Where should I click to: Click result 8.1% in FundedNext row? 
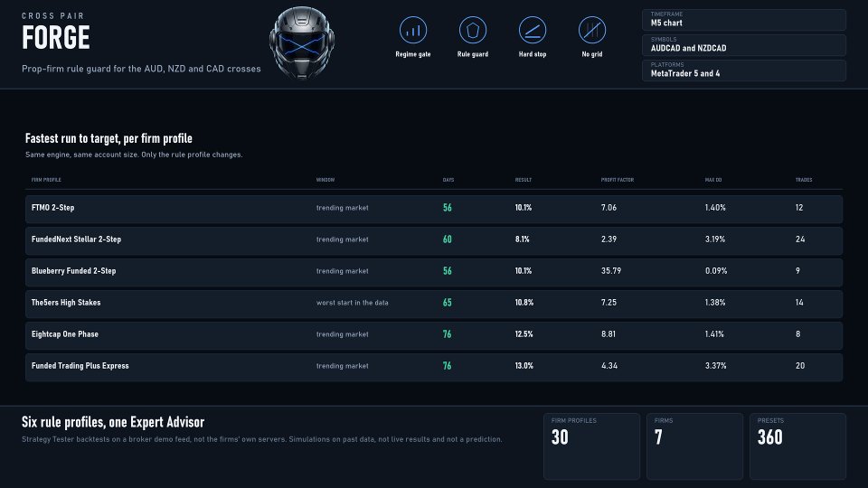tap(522, 239)
